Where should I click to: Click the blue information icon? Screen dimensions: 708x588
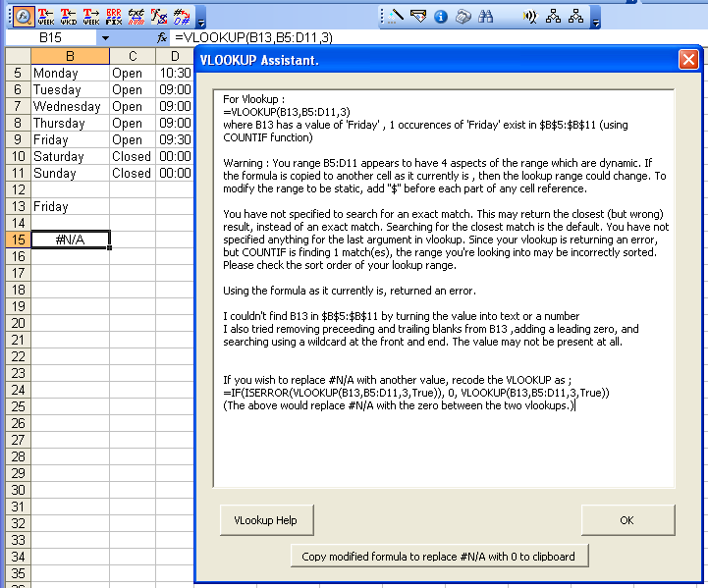click(x=441, y=17)
